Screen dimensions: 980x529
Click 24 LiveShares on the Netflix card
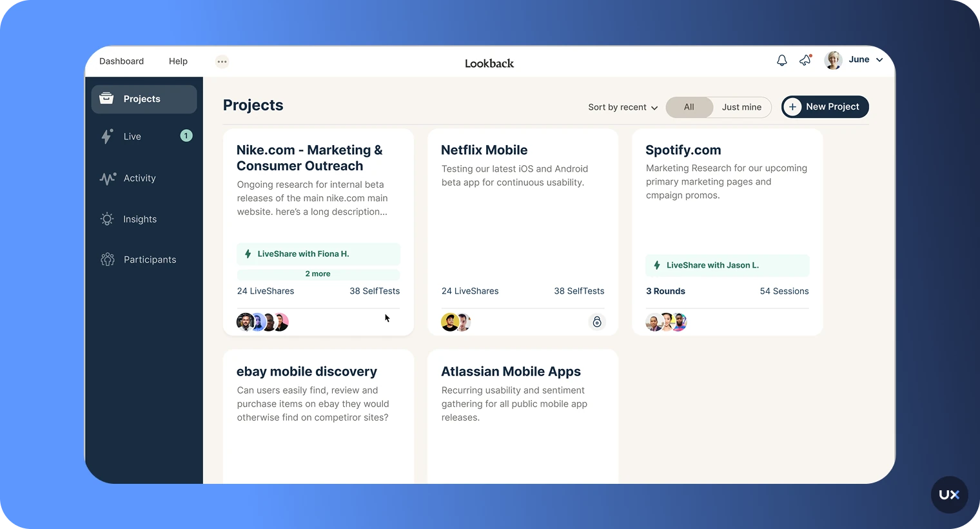[470, 291]
